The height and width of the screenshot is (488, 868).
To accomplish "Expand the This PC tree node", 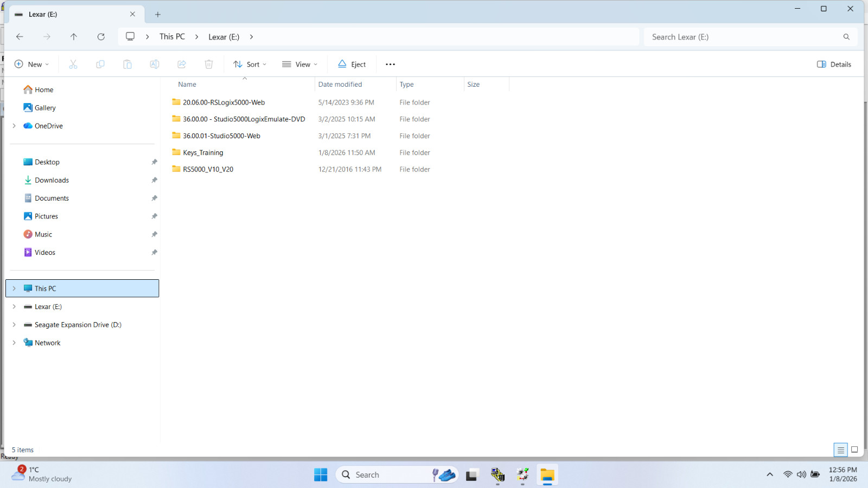I will (x=14, y=288).
